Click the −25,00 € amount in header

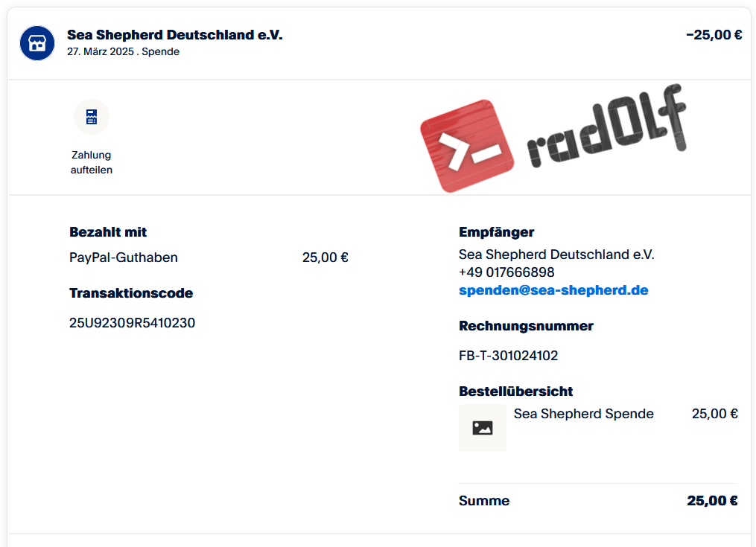click(714, 34)
